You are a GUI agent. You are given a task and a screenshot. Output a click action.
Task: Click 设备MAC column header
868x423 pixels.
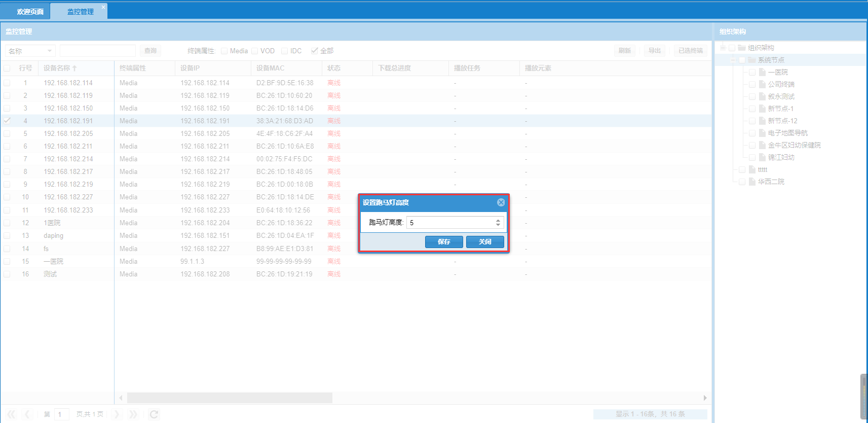286,68
